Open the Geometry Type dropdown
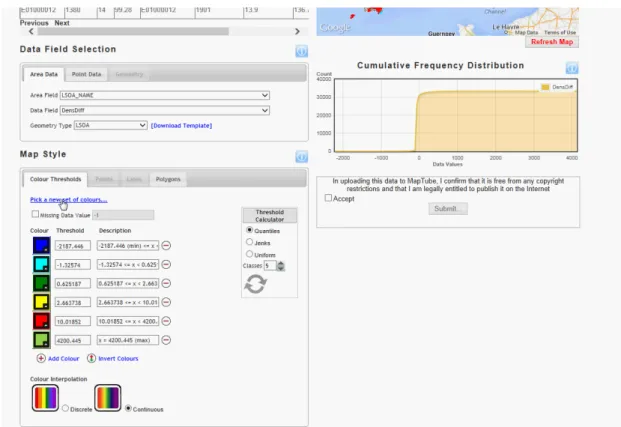This screenshot has height=427, width=621. point(110,125)
